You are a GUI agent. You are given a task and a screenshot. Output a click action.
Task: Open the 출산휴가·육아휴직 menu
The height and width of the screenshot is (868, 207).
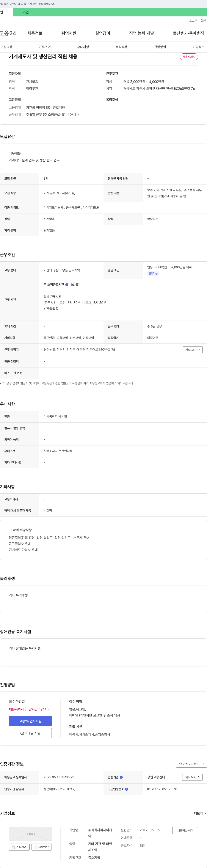pos(188,33)
